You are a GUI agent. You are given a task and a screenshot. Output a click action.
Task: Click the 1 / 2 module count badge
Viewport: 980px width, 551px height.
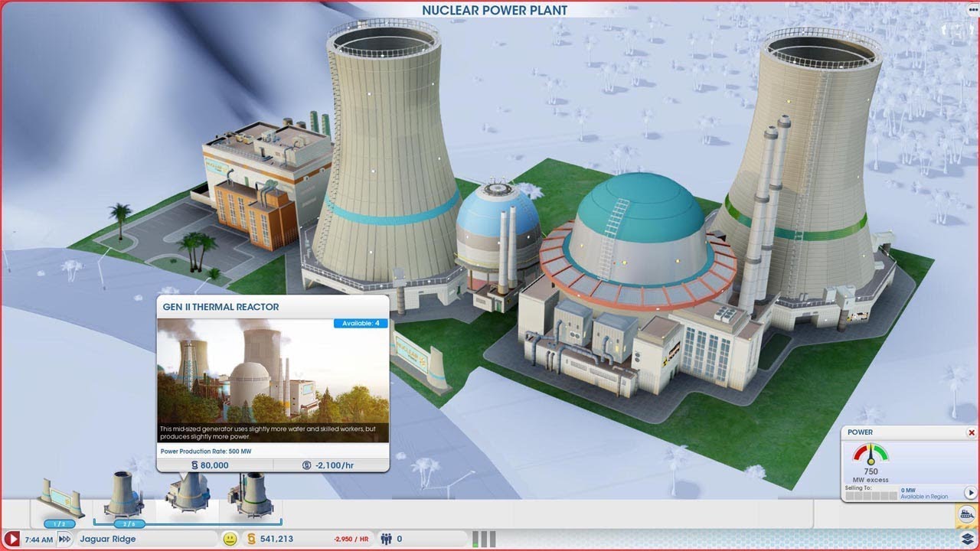pyautogui.click(x=59, y=523)
